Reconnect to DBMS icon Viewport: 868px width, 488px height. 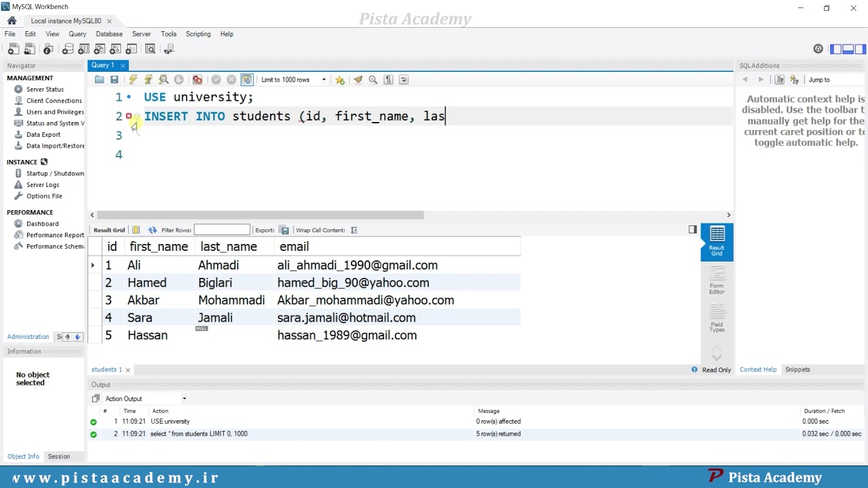170,49
